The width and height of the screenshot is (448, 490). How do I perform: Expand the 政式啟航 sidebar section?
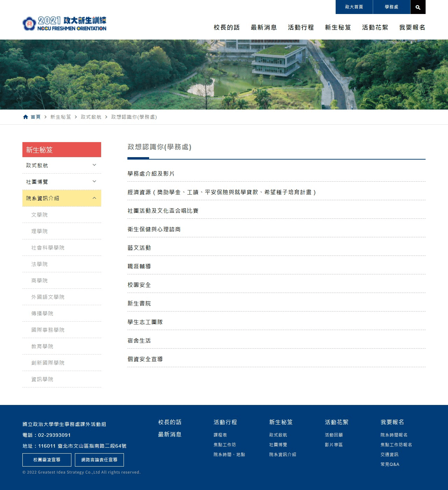62,165
